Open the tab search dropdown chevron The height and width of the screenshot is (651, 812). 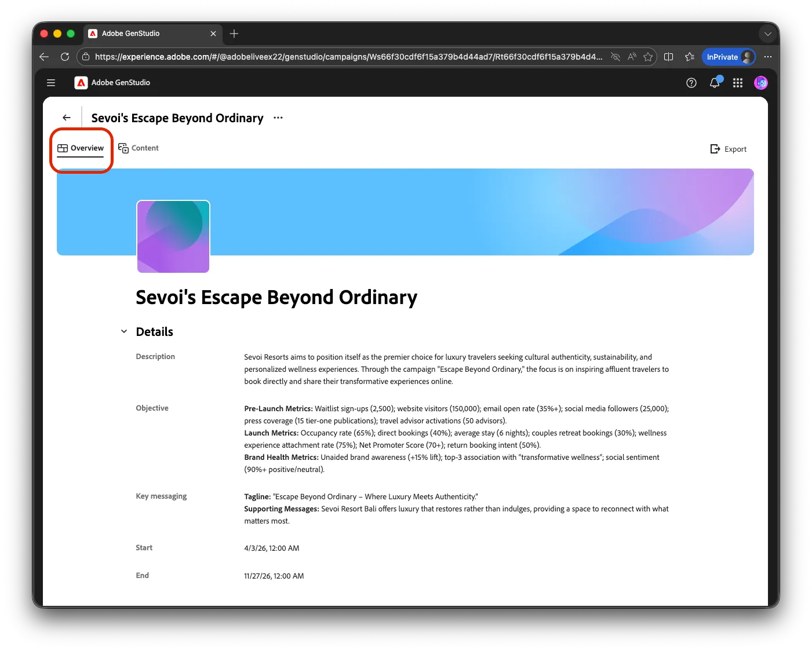[768, 34]
